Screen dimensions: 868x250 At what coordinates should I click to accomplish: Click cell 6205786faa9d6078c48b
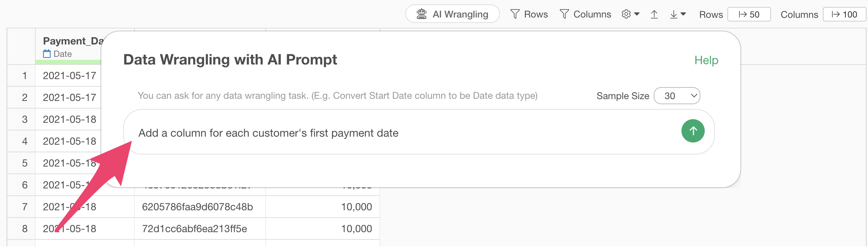(197, 207)
